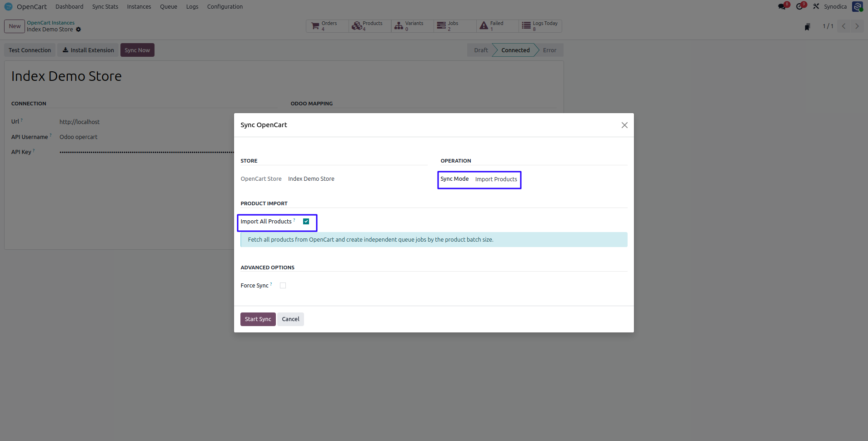The height and width of the screenshot is (441, 868).
Task: Click the Sync Now button
Action: 137,50
